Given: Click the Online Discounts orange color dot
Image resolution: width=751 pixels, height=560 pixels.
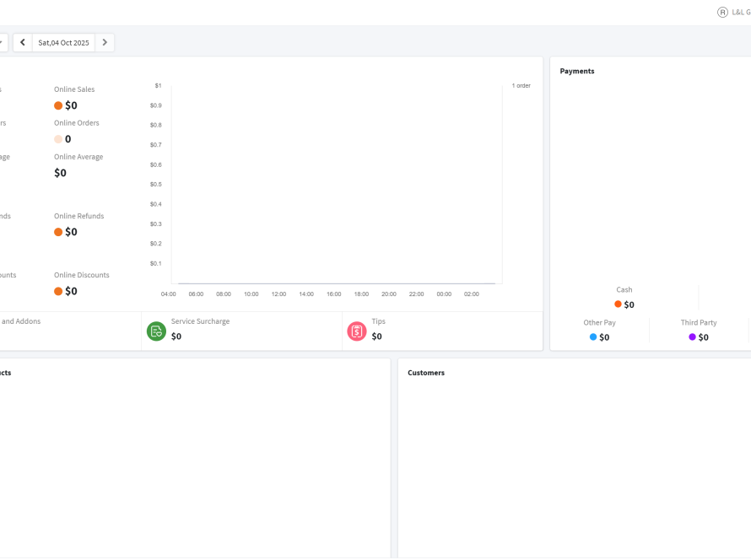Looking at the screenshot, I should point(58,291).
